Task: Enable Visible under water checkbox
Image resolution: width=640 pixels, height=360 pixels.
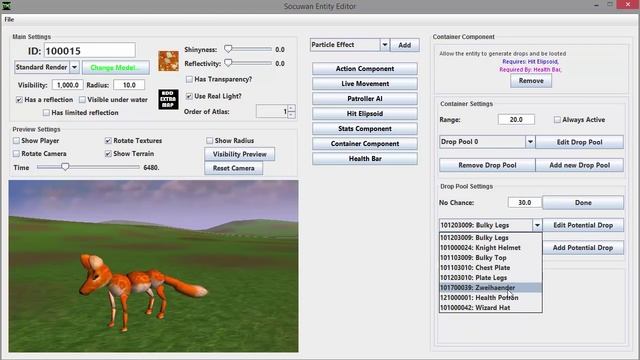Action: (x=82, y=100)
